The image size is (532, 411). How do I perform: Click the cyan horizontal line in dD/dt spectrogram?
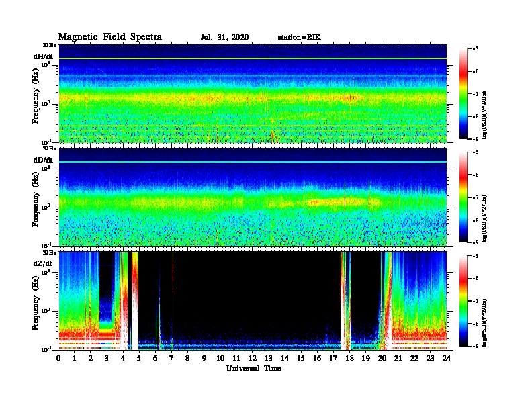tap(253, 162)
